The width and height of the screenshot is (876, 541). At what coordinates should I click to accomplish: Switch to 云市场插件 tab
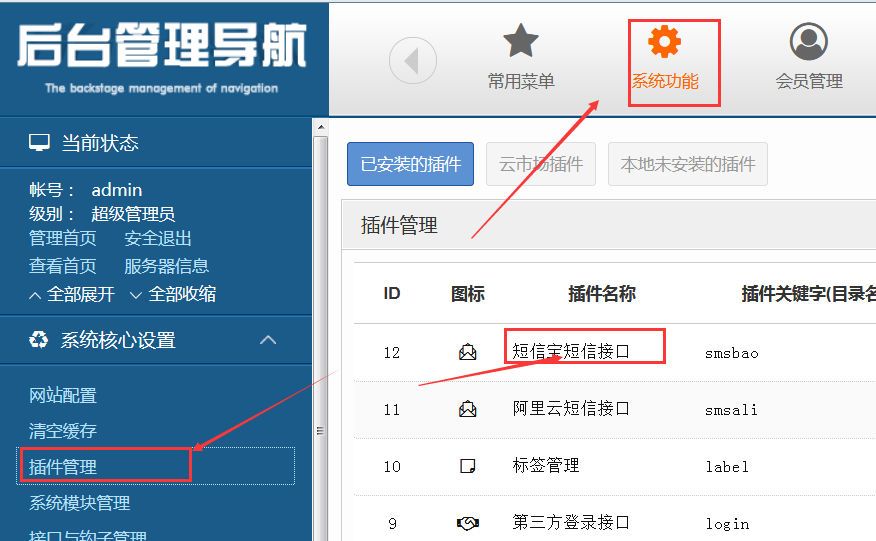541,164
